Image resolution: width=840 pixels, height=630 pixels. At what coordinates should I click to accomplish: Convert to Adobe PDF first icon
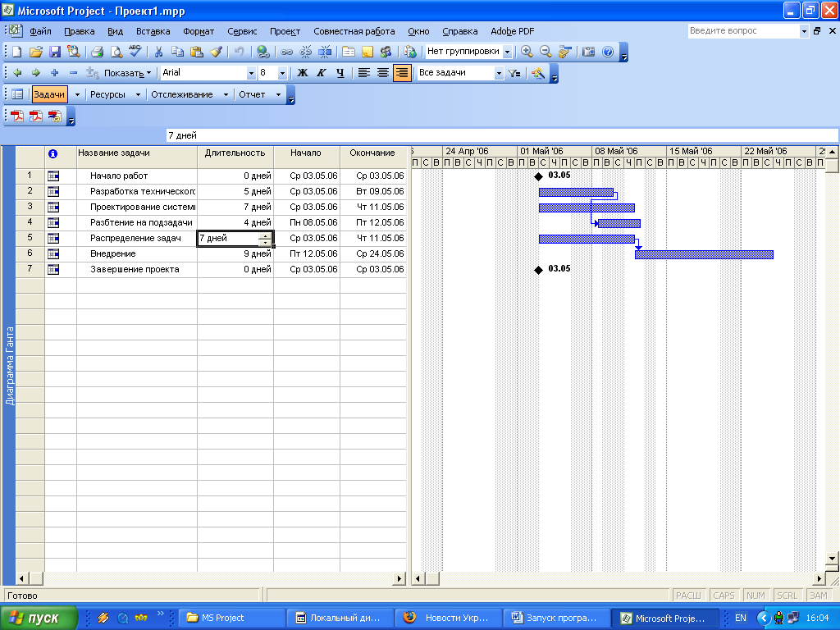pyautogui.click(x=17, y=116)
